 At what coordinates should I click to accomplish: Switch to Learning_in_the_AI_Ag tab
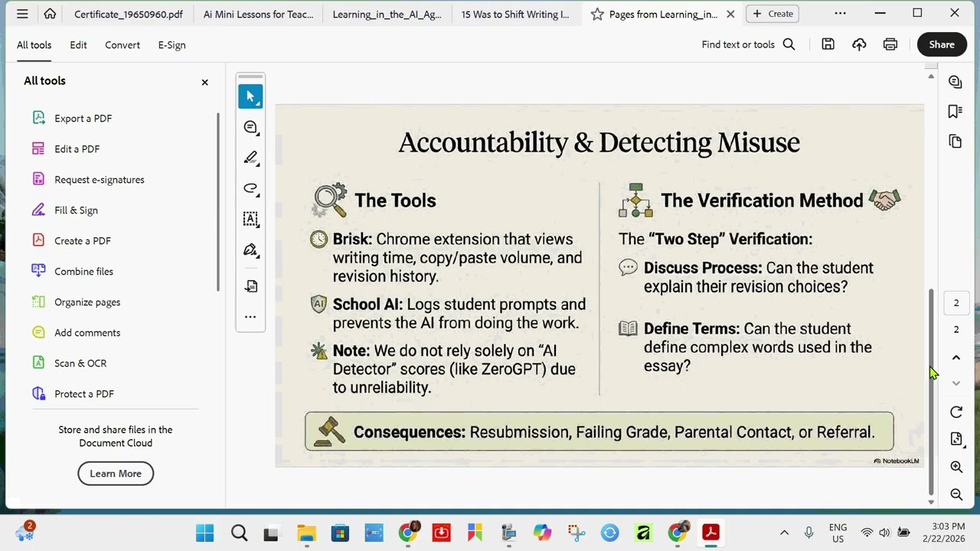coord(387,14)
